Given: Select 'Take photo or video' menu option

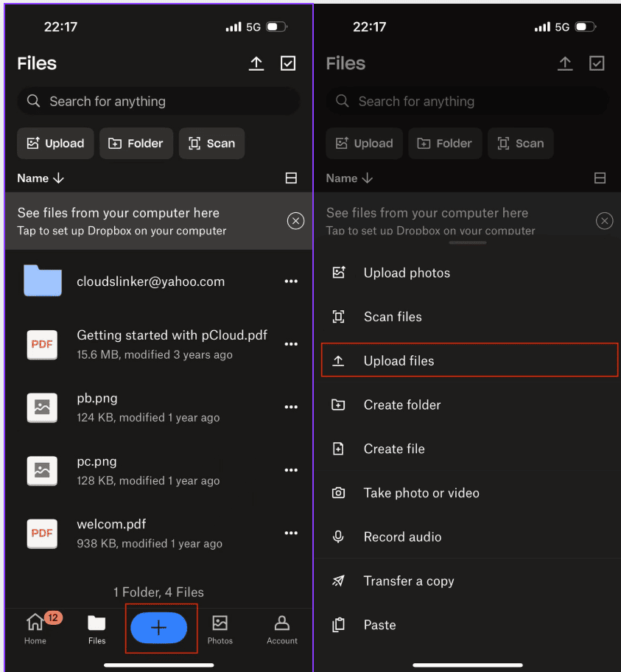Looking at the screenshot, I should click(468, 493).
